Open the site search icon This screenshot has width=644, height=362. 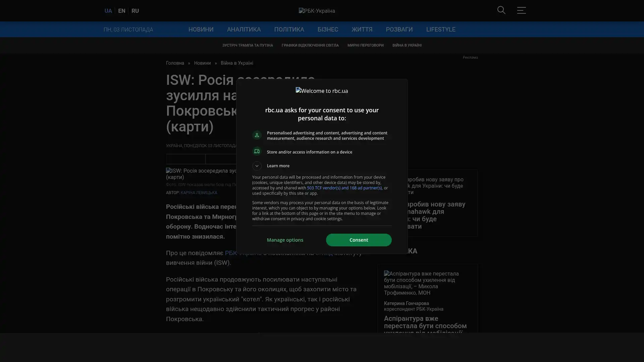click(501, 10)
